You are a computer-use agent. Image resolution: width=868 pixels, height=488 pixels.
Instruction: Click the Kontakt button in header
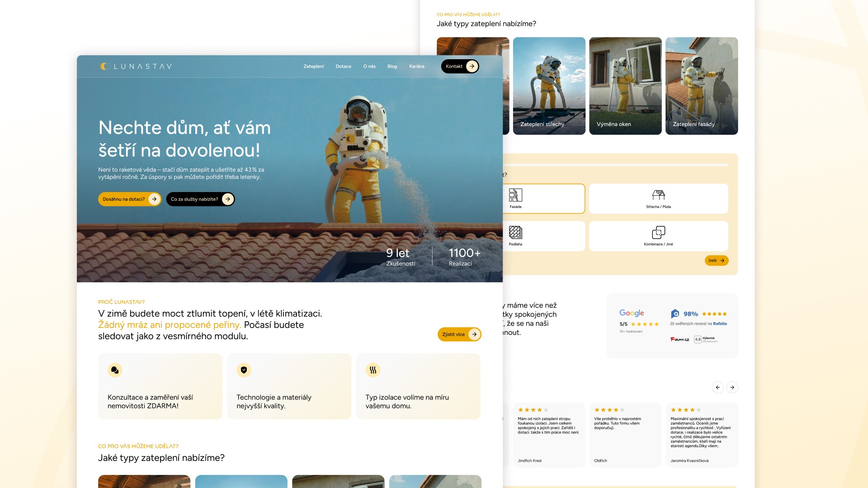pos(460,66)
